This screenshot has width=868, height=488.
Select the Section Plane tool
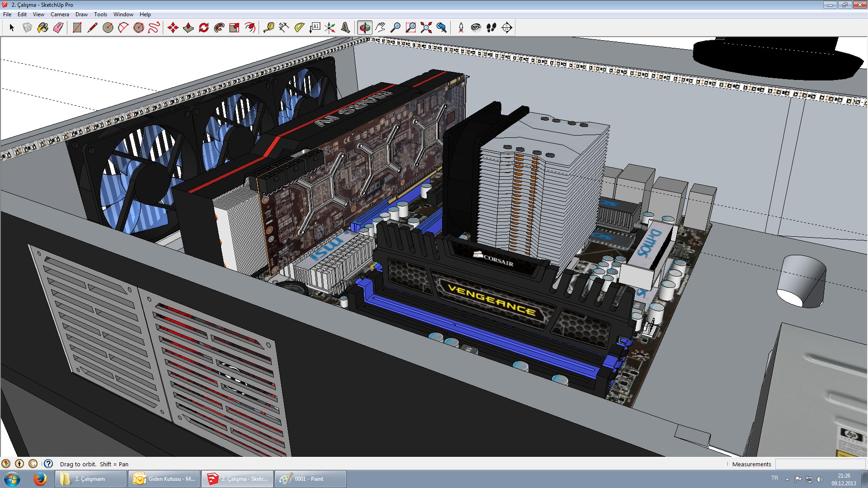(507, 28)
